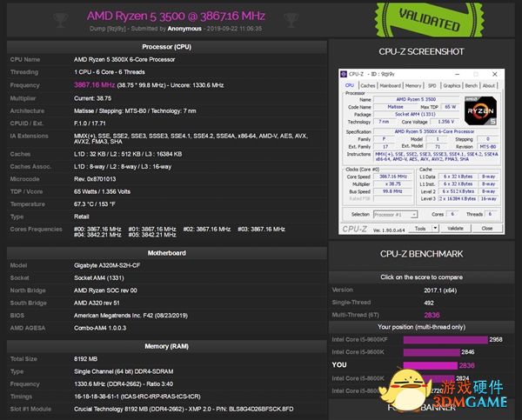This screenshot has height=420, width=522.
Task: Switch to the Caches tab
Action: pos(367,85)
